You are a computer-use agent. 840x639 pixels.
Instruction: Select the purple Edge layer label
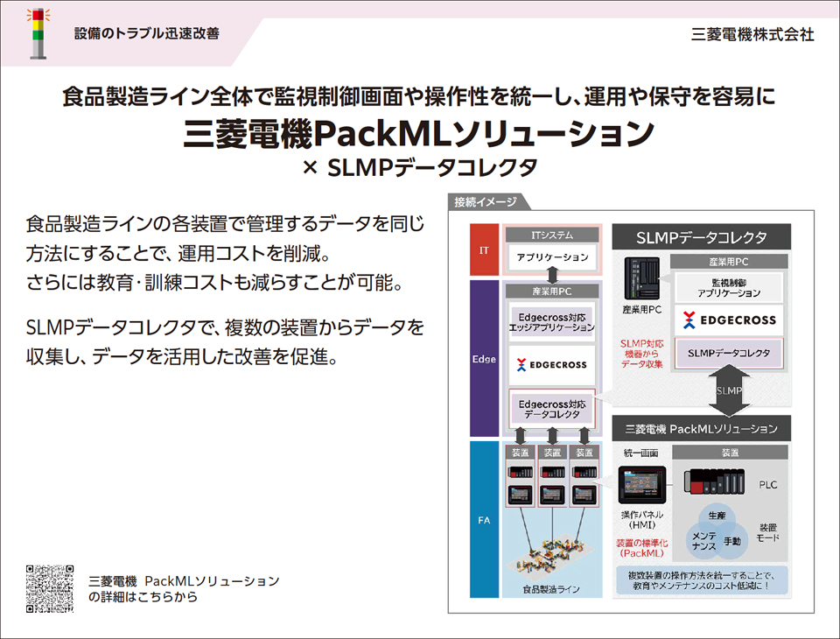[x=484, y=359]
